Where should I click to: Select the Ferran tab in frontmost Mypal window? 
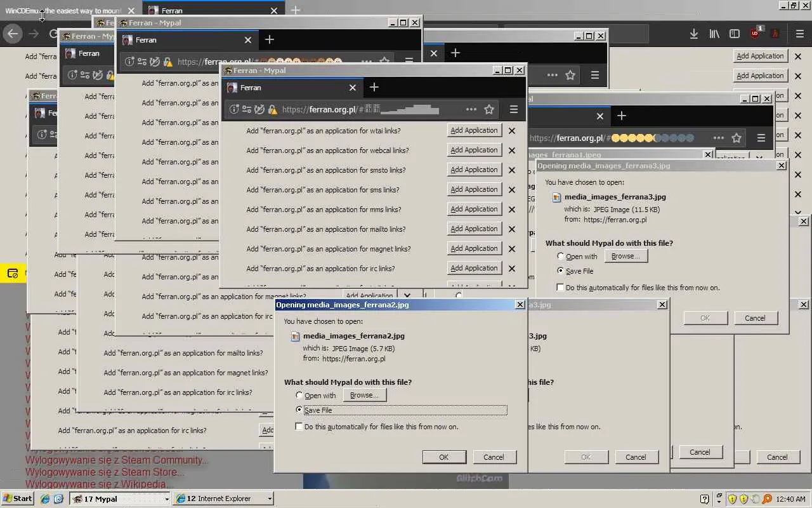[292, 88]
